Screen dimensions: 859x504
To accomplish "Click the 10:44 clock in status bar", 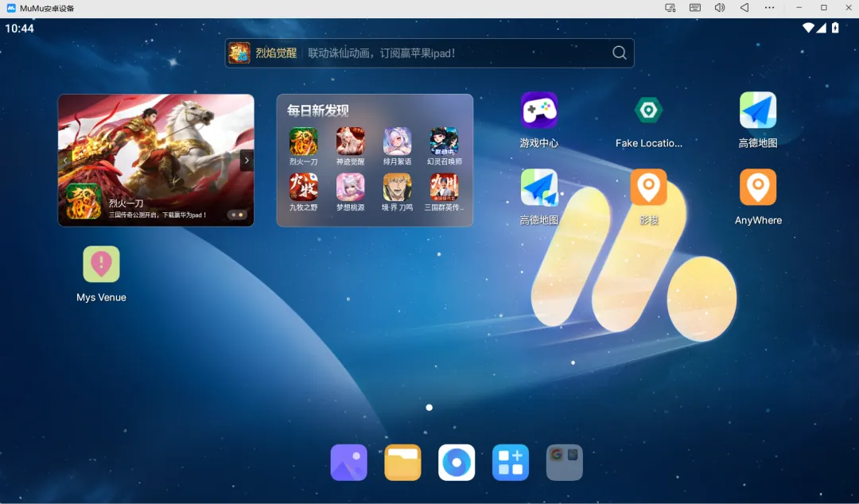I will (x=19, y=29).
